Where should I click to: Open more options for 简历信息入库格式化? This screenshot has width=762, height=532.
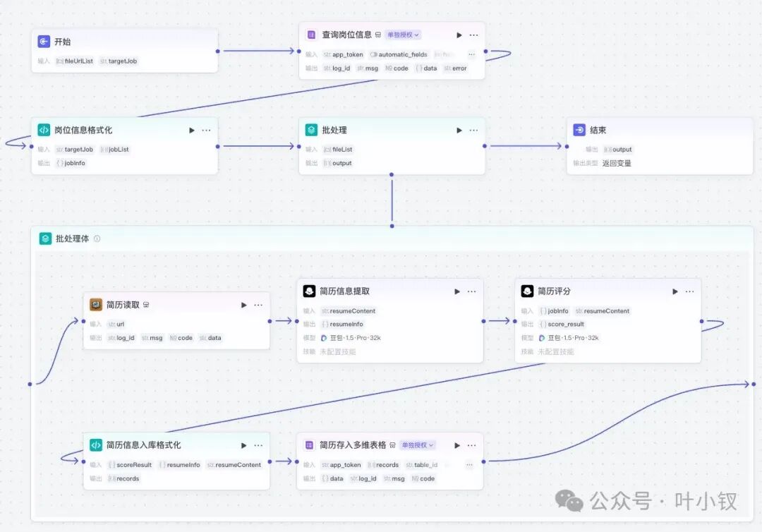(x=258, y=445)
